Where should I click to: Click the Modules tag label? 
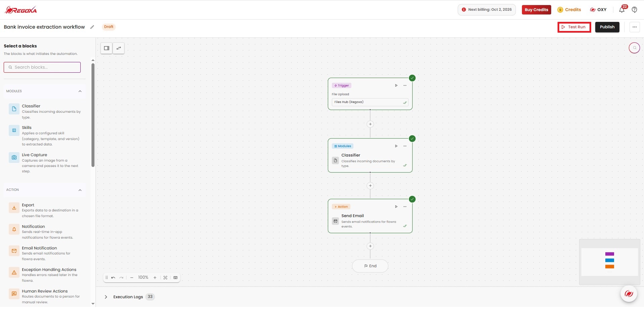point(343,146)
